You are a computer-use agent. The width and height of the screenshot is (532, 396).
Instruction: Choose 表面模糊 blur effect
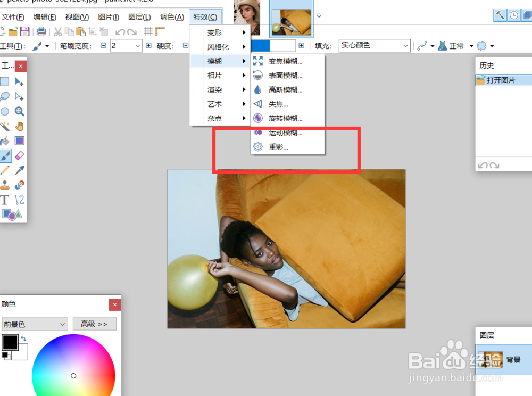[288, 76]
